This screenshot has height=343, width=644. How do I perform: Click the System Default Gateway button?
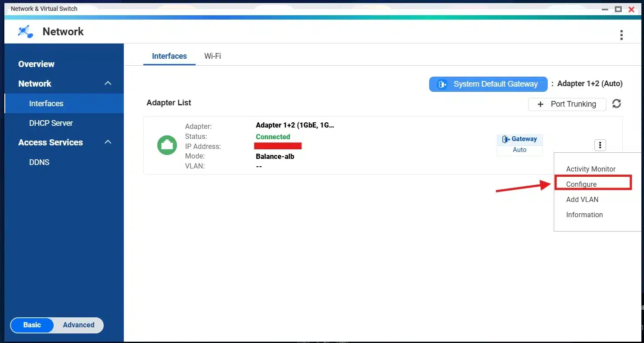(488, 84)
